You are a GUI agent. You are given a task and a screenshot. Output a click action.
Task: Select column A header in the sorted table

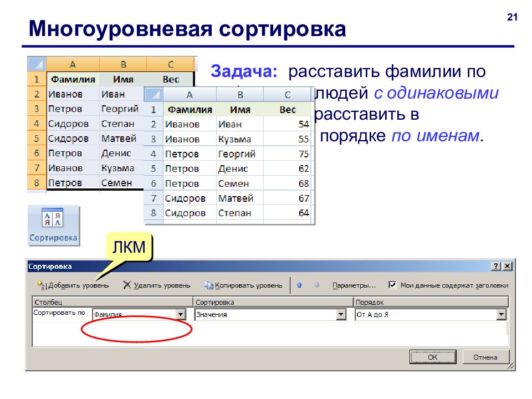[x=190, y=94]
